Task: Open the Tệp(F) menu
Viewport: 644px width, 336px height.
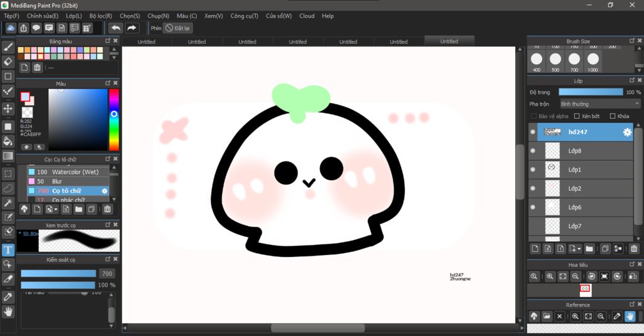Action: (11, 16)
